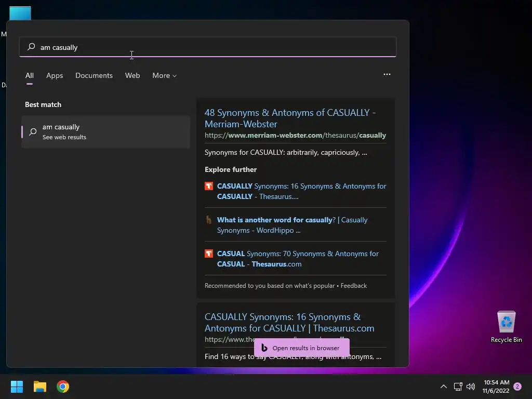Click the volume speaker icon
Image resolution: width=532 pixels, height=399 pixels.
(x=471, y=387)
